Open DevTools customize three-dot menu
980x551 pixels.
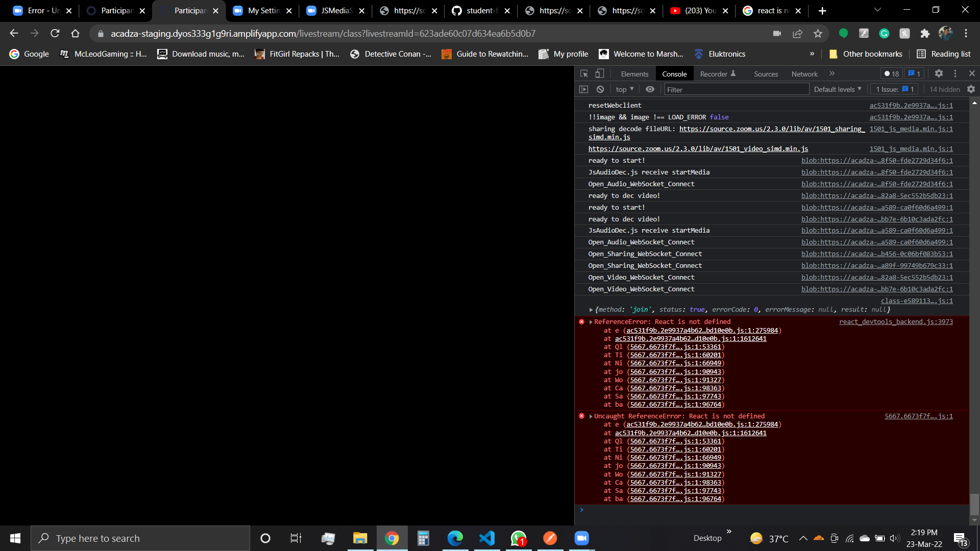click(x=955, y=73)
